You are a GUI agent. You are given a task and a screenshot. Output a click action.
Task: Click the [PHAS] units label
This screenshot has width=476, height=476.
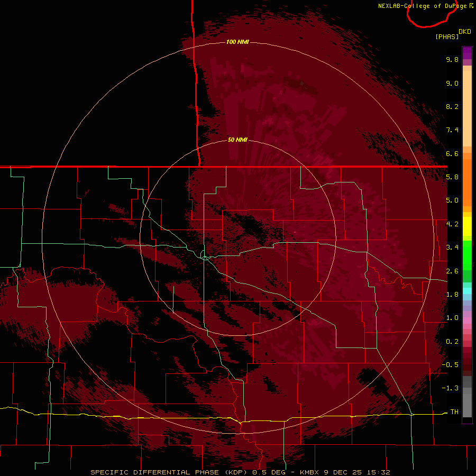point(447,36)
